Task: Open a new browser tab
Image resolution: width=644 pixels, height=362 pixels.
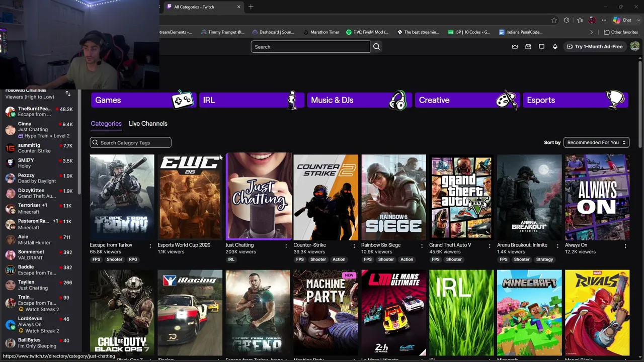Action: 251,7
